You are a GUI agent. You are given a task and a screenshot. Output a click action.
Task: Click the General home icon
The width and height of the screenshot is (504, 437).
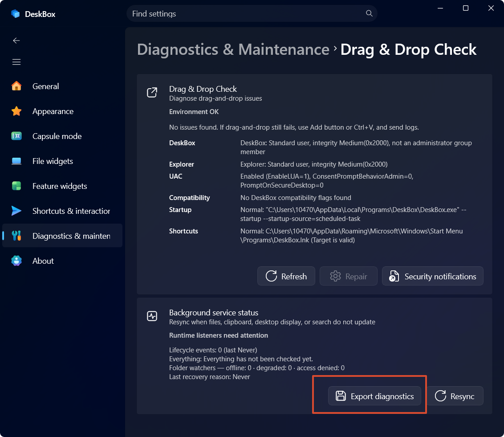point(16,86)
